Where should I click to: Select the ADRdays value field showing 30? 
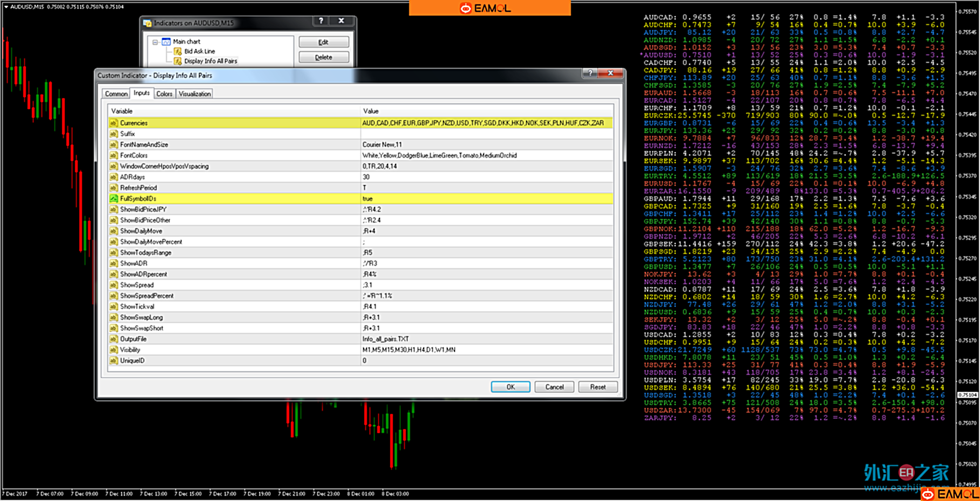click(x=486, y=177)
